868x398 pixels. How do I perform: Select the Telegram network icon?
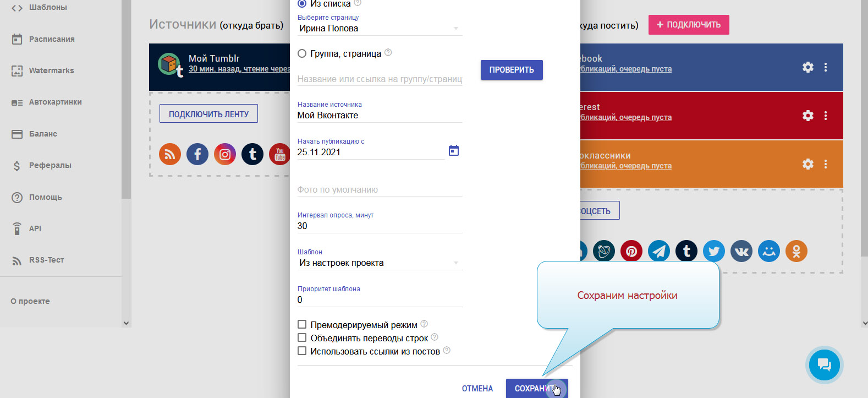click(x=659, y=251)
